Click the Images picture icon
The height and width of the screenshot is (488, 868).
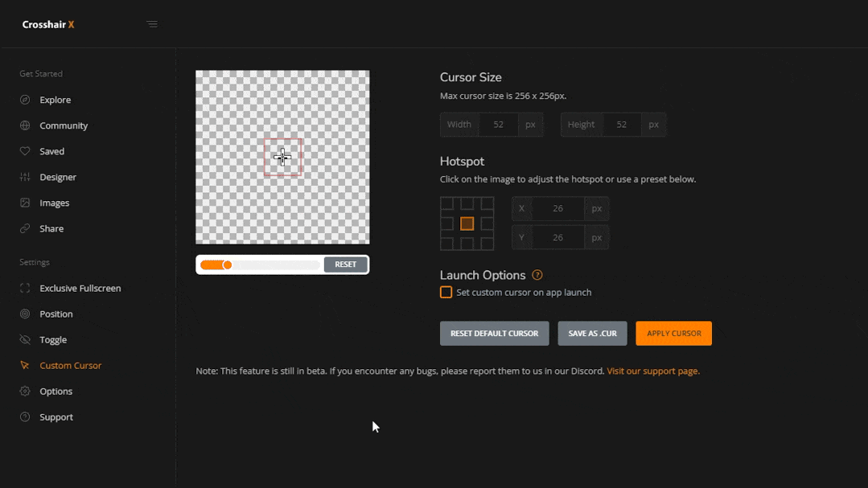click(25, 203)
